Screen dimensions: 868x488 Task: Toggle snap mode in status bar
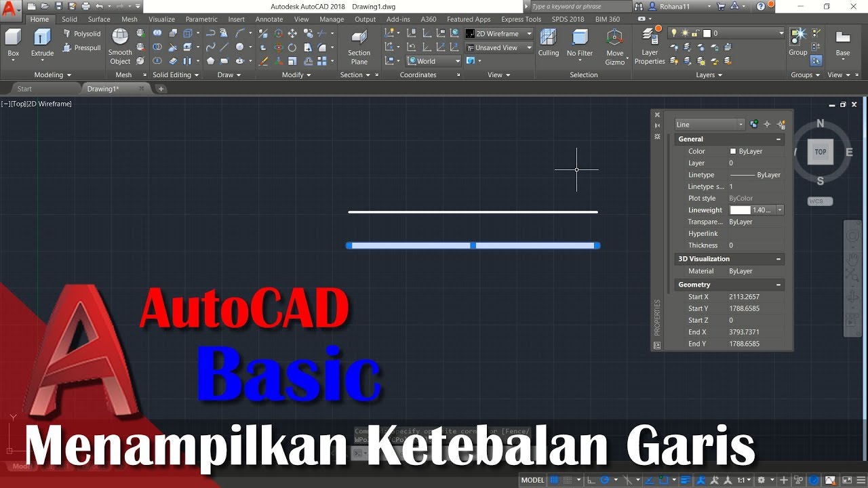[x=567, y=481]
